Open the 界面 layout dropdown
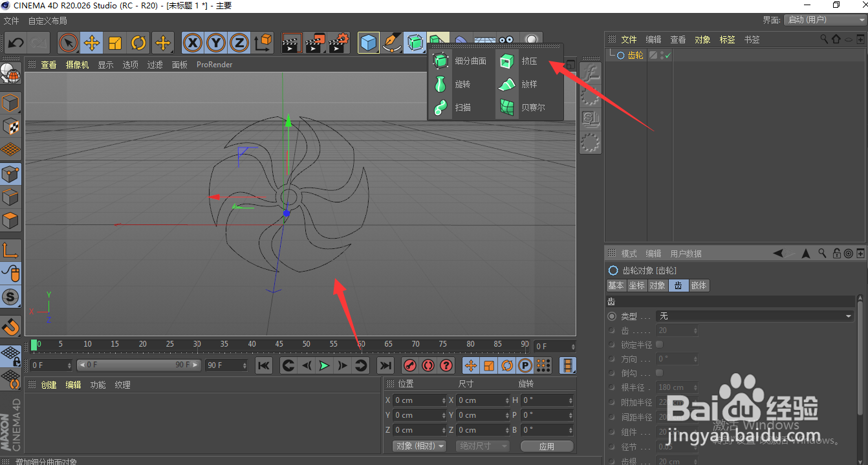This screenshot has width=868, height=465. pyautogui.click(x=825, y=20)
